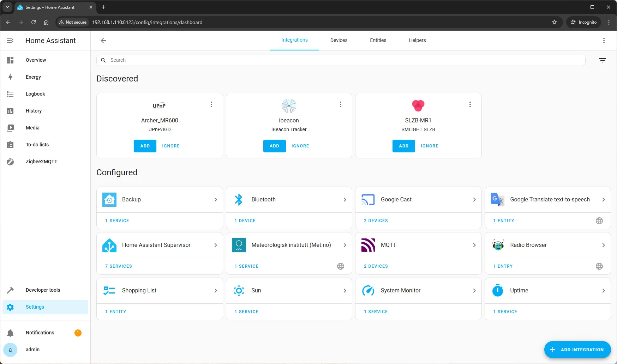Ignore the SLZB-MR1 discovered device

click(429, 146)
